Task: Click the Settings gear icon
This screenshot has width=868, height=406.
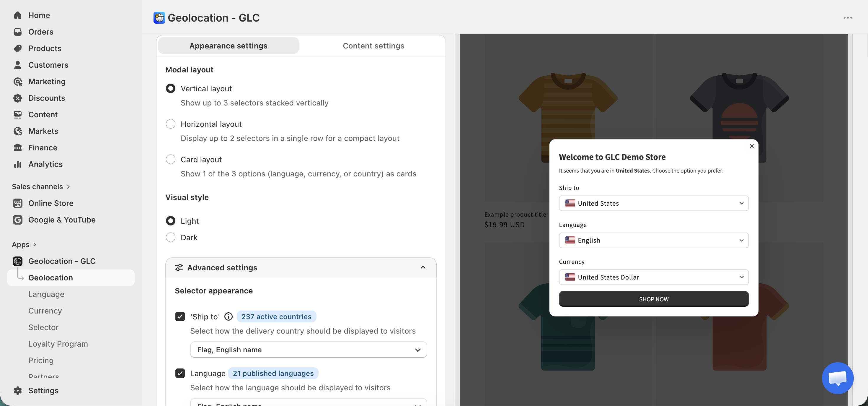Action: point(17,390)
